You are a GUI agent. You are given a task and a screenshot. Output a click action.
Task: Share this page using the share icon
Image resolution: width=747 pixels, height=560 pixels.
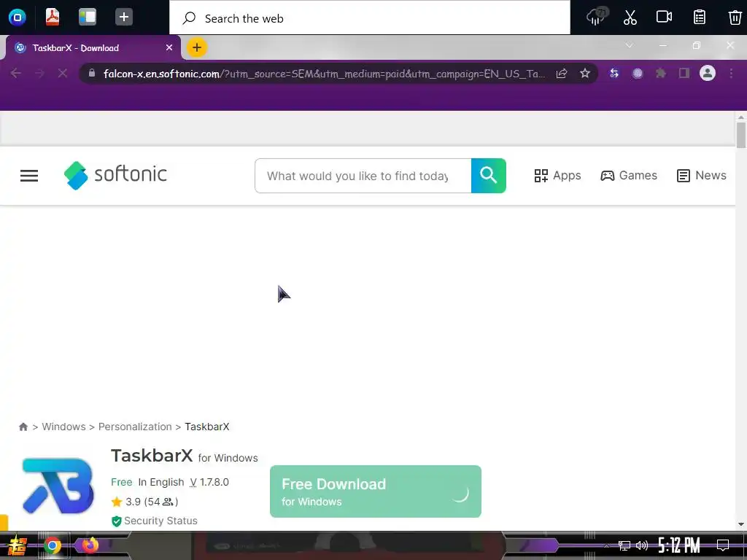562,74
